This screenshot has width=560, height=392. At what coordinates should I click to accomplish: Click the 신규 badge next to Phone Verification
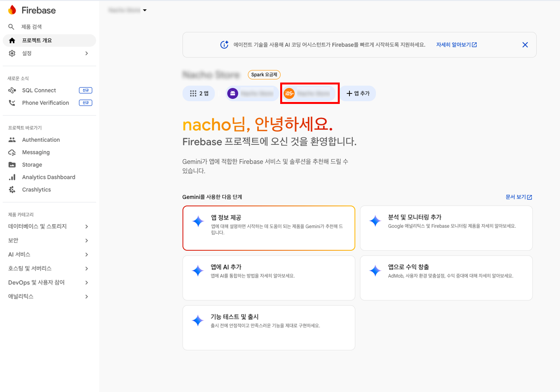[x=86, y=103]
